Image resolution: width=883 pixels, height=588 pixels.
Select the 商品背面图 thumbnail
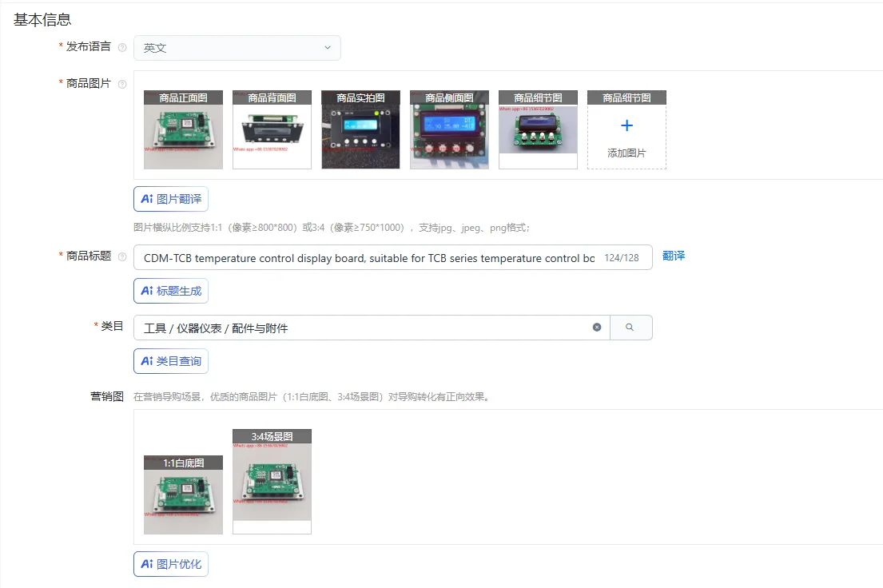[x=272, y=129]
